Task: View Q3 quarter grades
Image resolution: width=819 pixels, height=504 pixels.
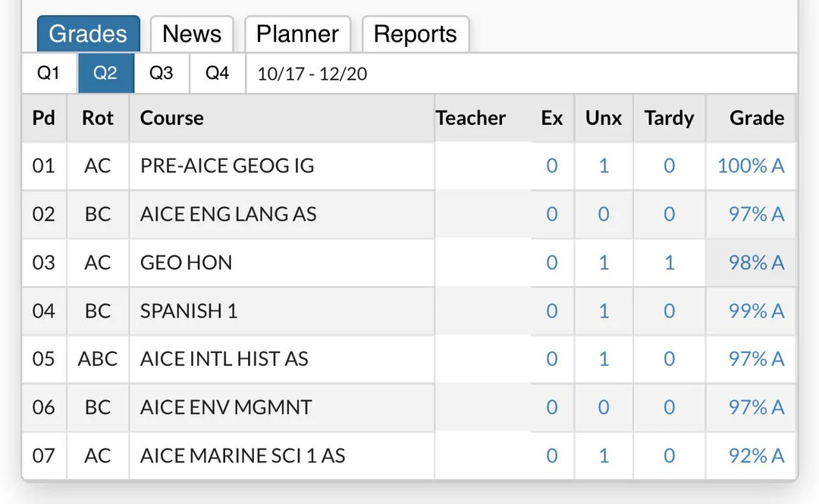Action: pyautogui.click(x=161, y=73)
